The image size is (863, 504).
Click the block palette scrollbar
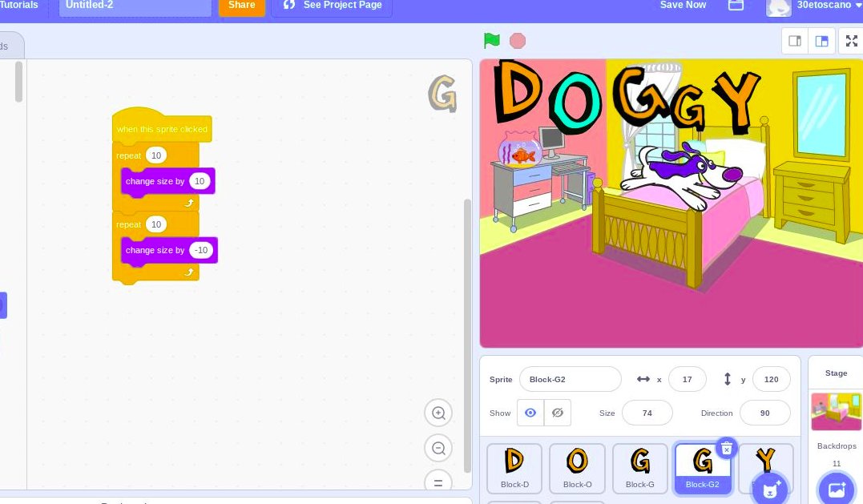(18, 82)
